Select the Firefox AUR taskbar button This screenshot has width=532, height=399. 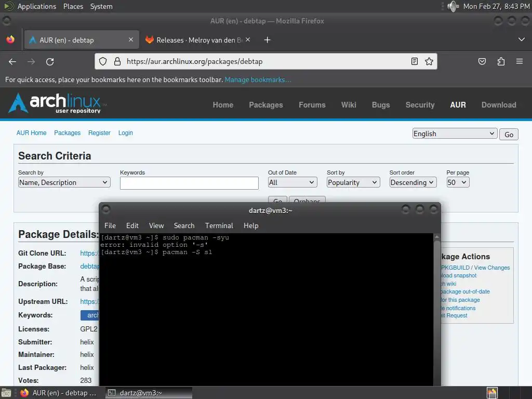[x=58, y=393]
